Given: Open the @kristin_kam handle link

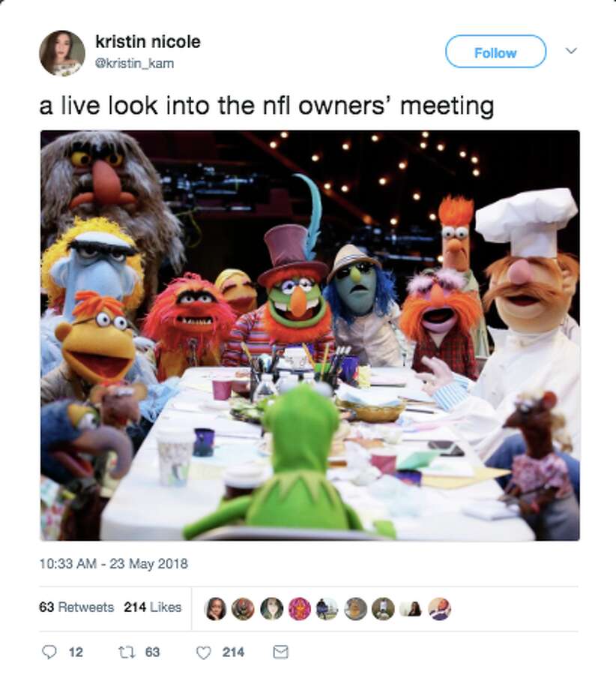Looking at the screenshot, I should (x=135, y=63).
